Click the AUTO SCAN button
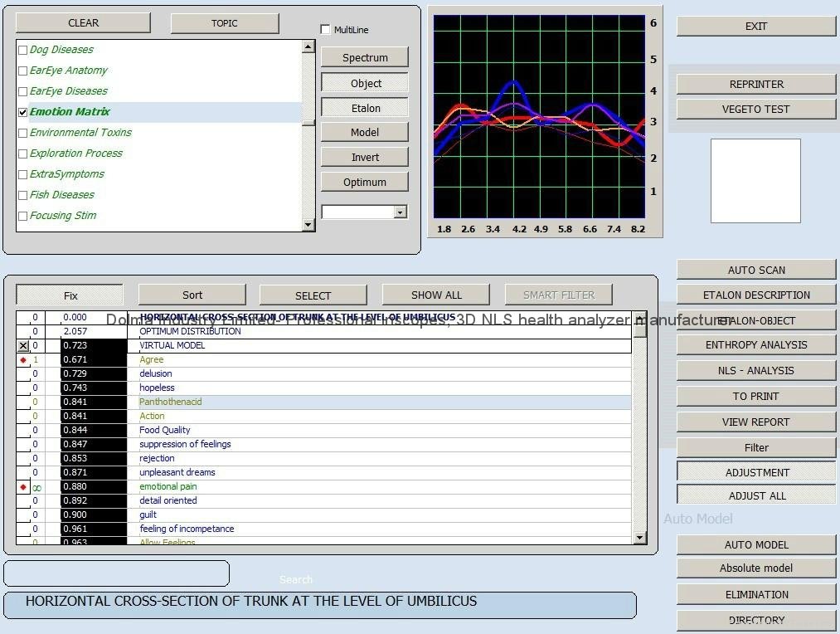This screenshot has height=634, width=840. tap(756, 270)
